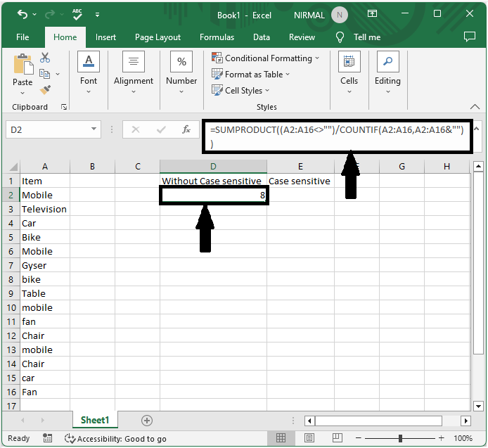Switch to Page Layout view icon
The height and width of the screenshot is (448, 488).
[x=309, y=438]
